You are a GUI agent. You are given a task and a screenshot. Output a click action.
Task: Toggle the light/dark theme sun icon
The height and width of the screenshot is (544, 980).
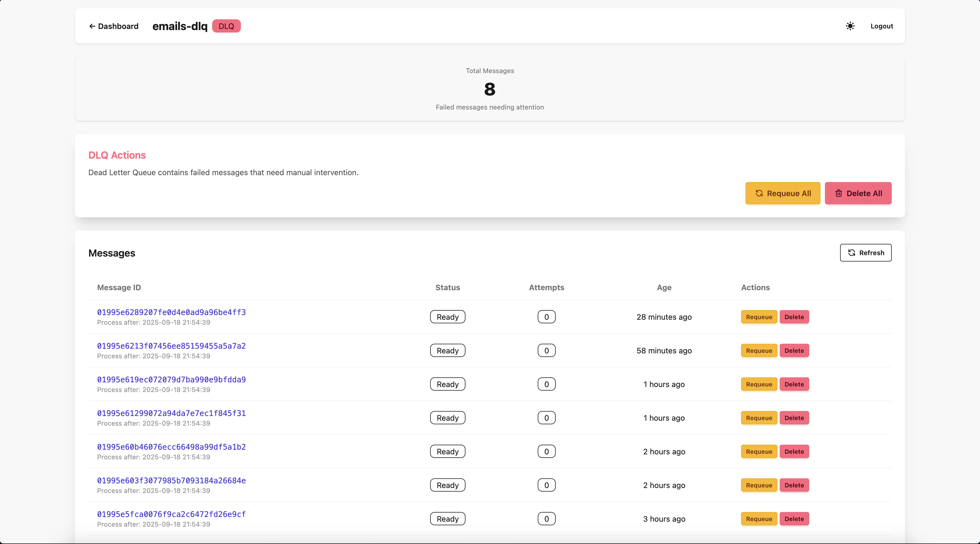[850, 26]
